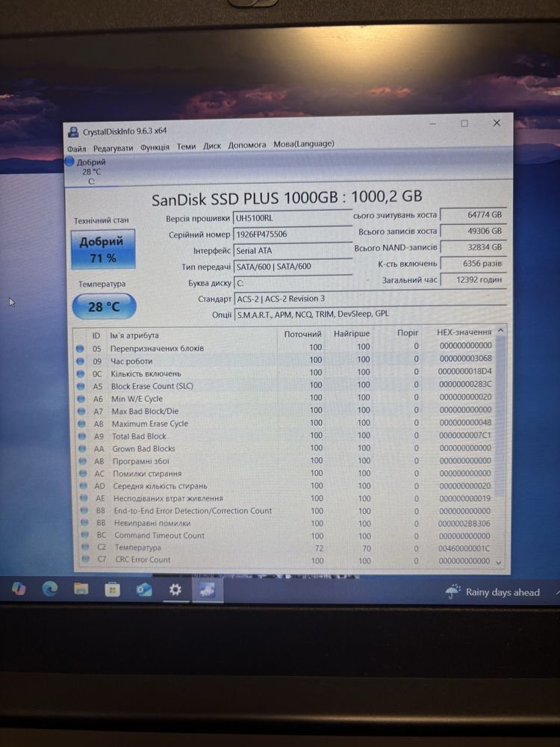
Task: Click the status dot of attribute 09 row
Action: click(81, 362)
